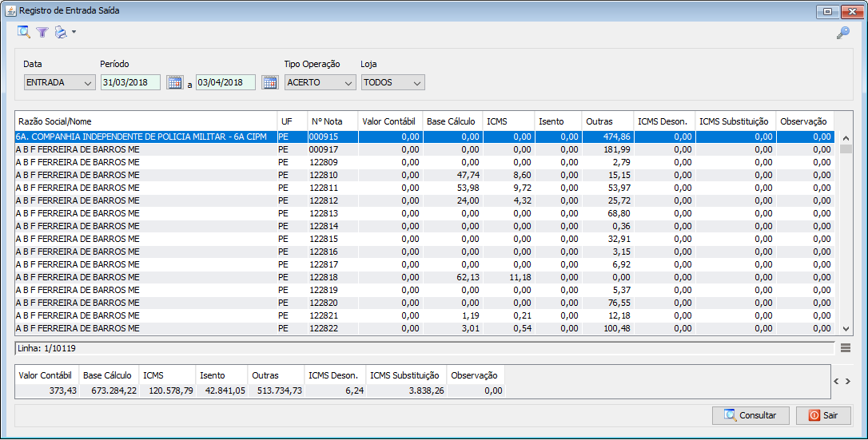This screenshot has height=440, width=868.
Task: Open the printer options dropdown arrow
Action: (x=74, y=33)
